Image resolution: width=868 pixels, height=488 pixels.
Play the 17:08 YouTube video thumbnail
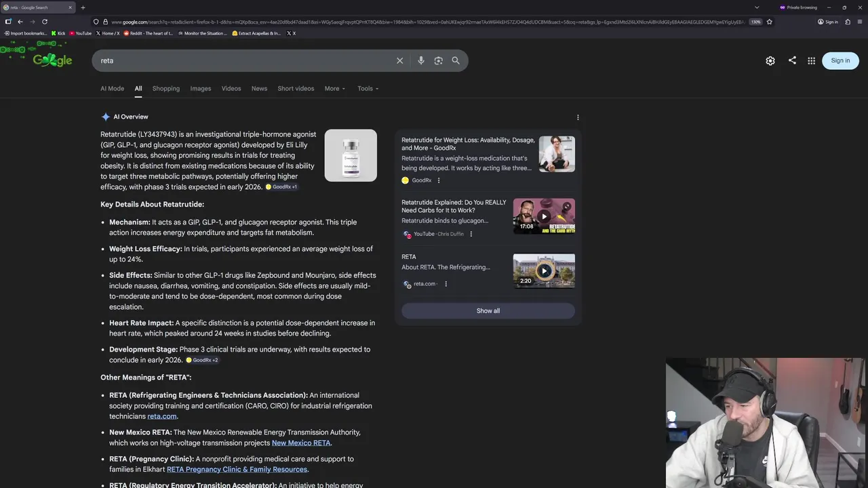[544, 216]
